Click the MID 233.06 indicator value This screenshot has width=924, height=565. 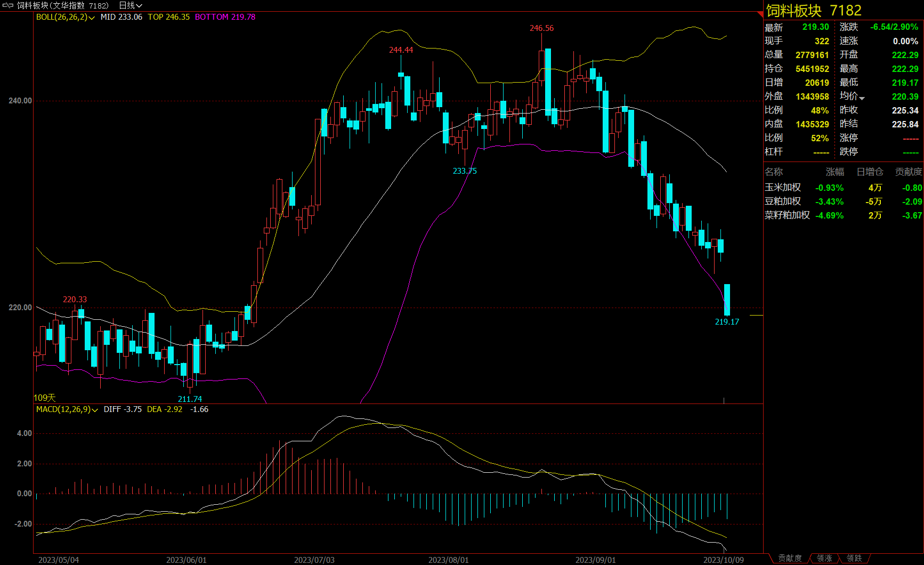[121, 17]
